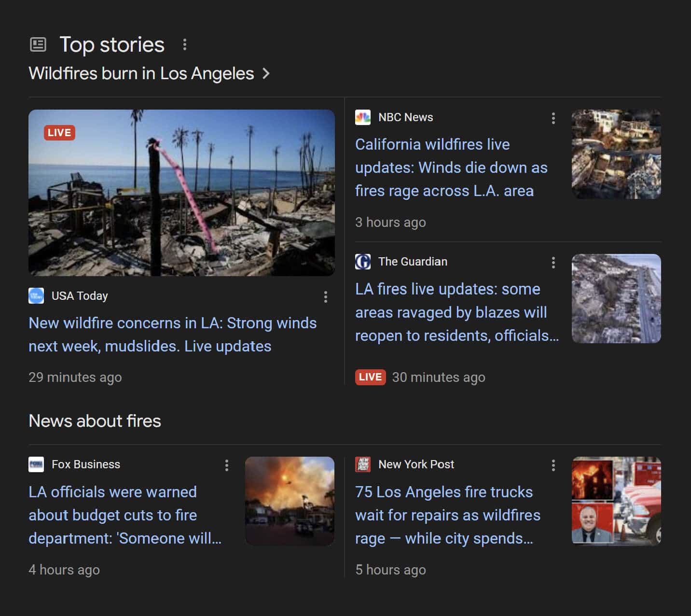View NBC News burned homes thumbnail
The height and width of the screenshot is (616, 691).
616,154
